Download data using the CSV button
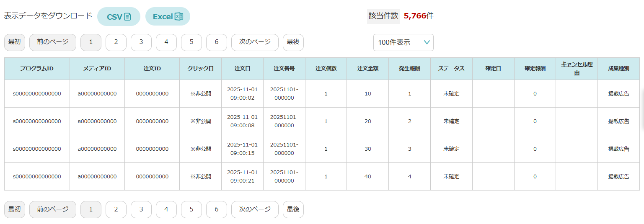Screen dimensions: 644x224 click(119, 17)
